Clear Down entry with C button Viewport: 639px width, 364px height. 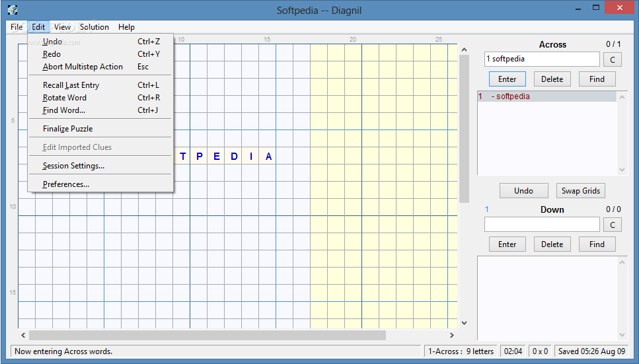tap(612, 225)
